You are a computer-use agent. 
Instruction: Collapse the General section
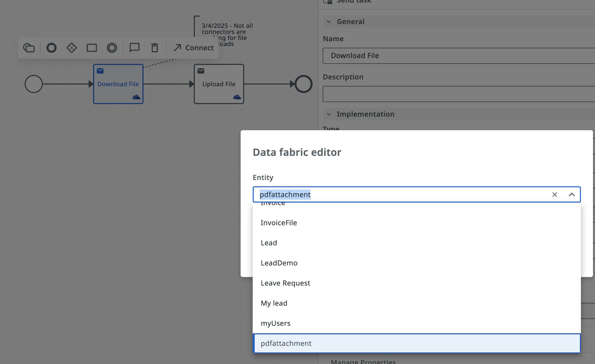coord(329,22)
